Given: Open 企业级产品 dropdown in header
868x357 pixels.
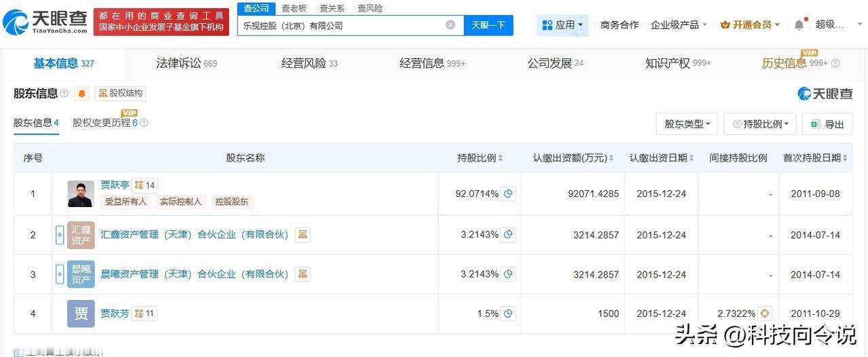Looking at the screenshot, I should coord(679,24).
